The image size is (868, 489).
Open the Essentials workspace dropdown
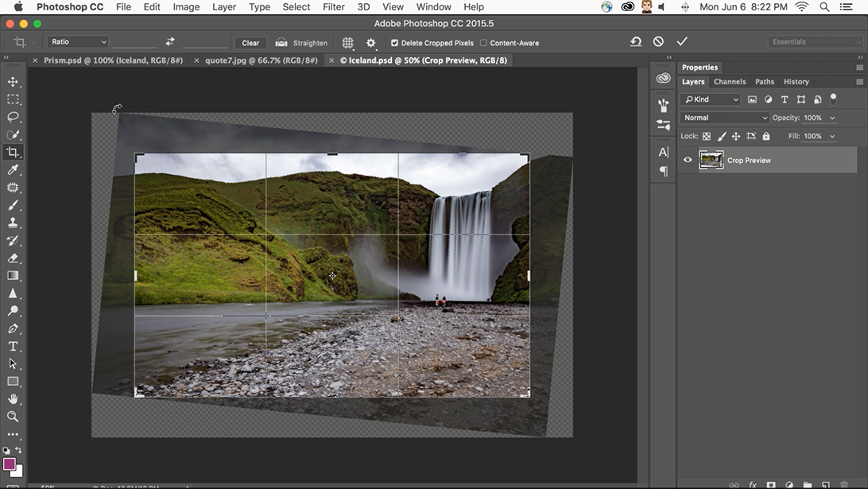pyautogui.click(x=815, y=42)
